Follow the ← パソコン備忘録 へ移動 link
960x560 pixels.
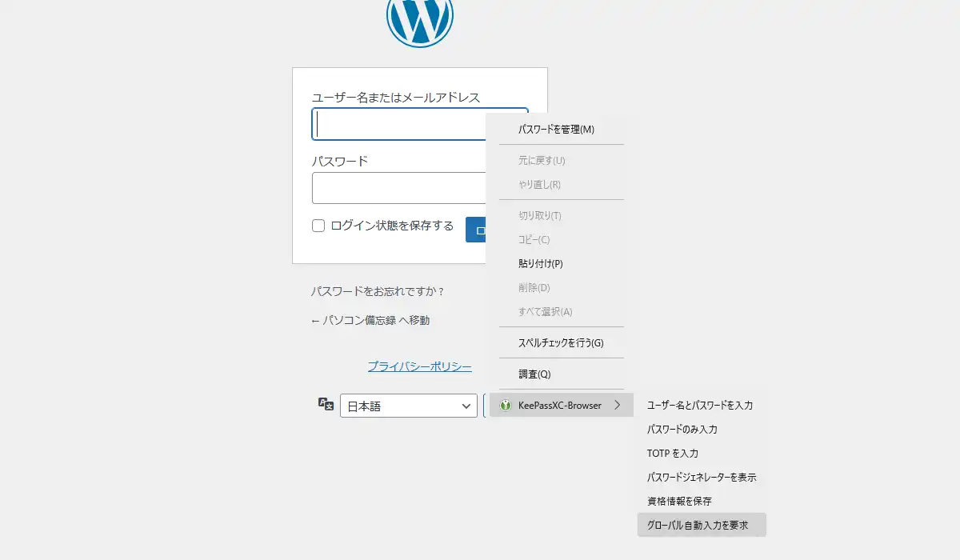[x=370, y=320]
